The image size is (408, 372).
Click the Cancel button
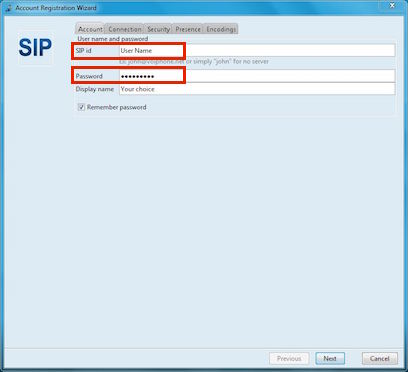tap(380, 359)
